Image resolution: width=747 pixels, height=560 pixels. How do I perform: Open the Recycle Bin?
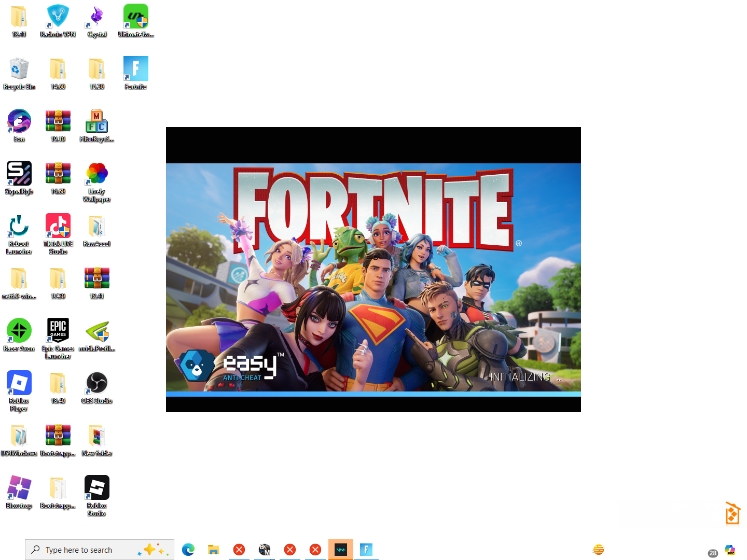click(x=19, y=73)
